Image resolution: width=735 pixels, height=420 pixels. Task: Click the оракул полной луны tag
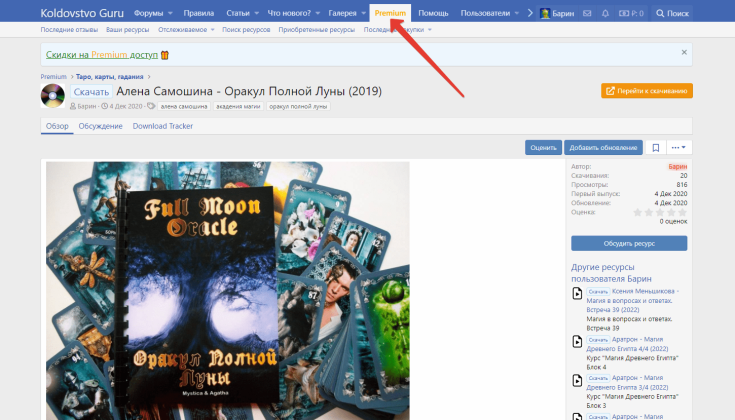pyautogui.click(x=298, y=106)
